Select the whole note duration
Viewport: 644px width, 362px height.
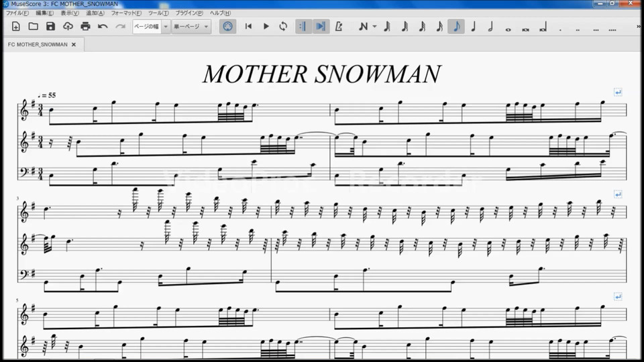[x=508, y=29]
